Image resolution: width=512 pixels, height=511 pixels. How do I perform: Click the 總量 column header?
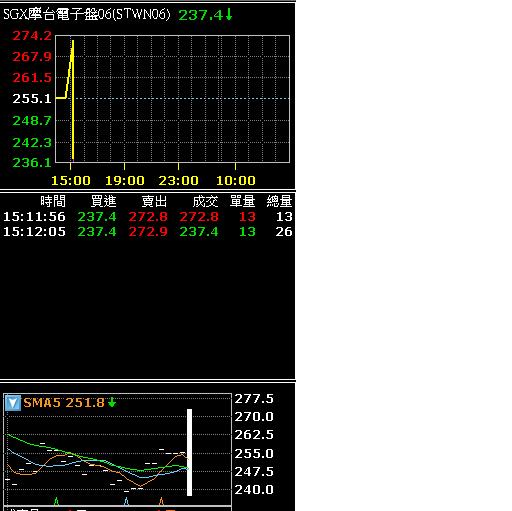point(279,201)
